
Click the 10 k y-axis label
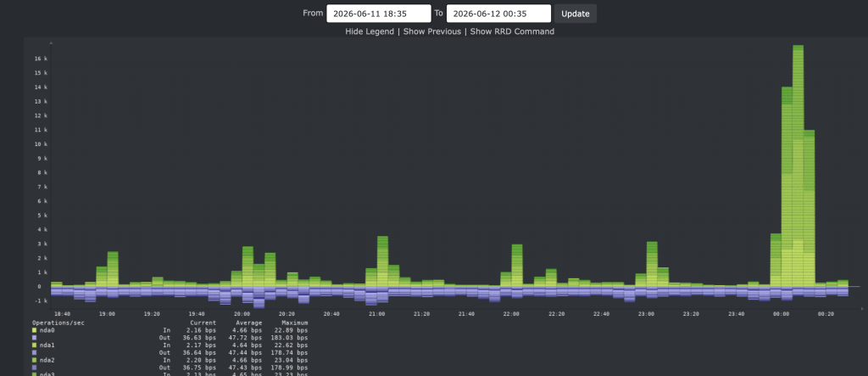pos(41,143)
